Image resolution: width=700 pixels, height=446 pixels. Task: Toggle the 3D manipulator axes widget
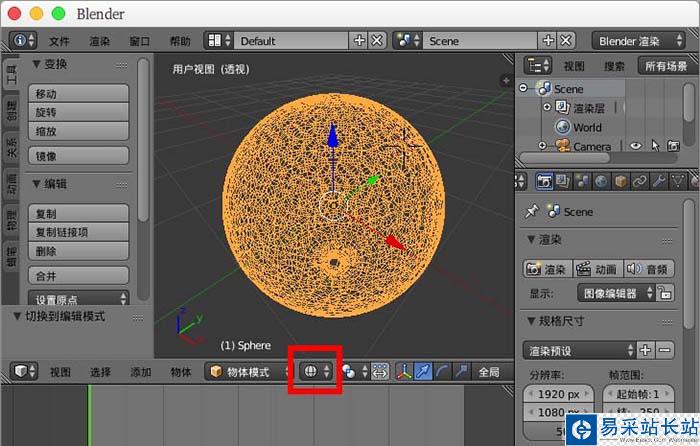404,371
